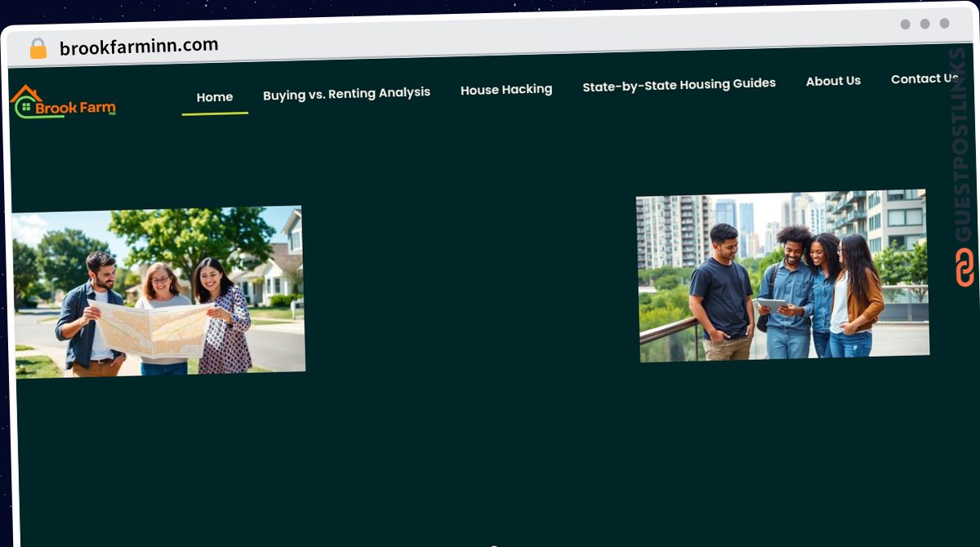Viewport: 980px width, 547px height.
Task: Click the first gray window dot
Action: coord(905,24)
